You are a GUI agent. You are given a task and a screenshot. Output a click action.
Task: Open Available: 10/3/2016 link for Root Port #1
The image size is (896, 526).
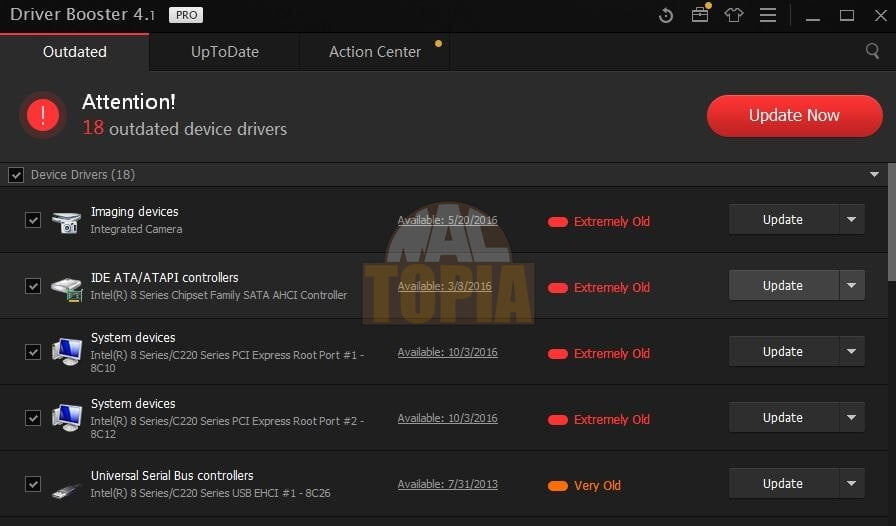[447, 352]
